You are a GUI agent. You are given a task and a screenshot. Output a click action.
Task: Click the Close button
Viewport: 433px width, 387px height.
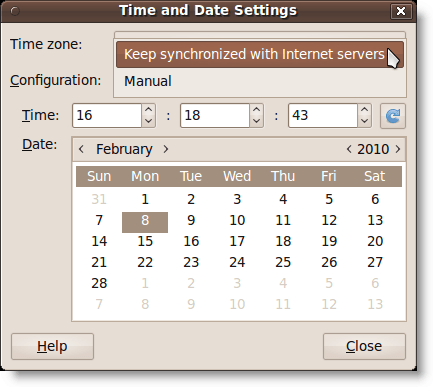pos(364,346)
